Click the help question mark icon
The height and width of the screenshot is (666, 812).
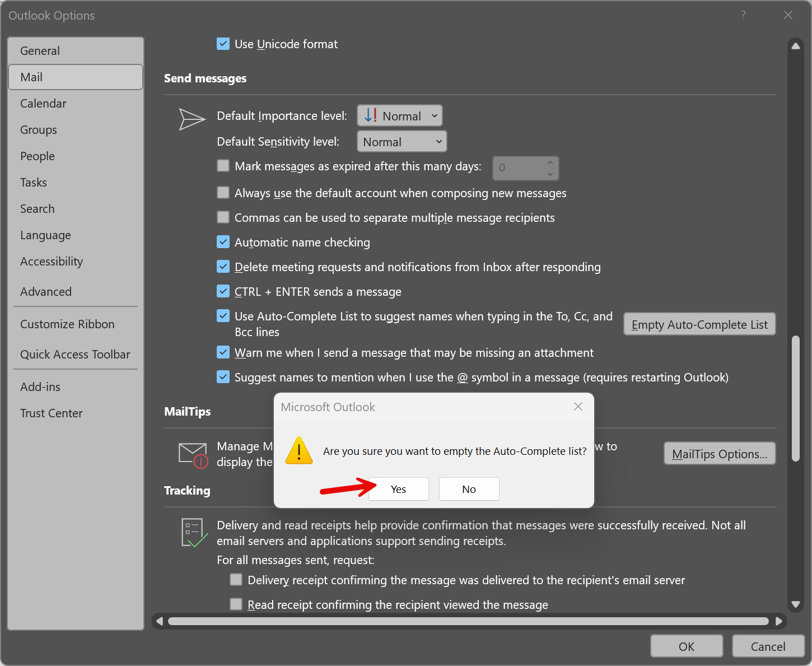coord(743,15)
